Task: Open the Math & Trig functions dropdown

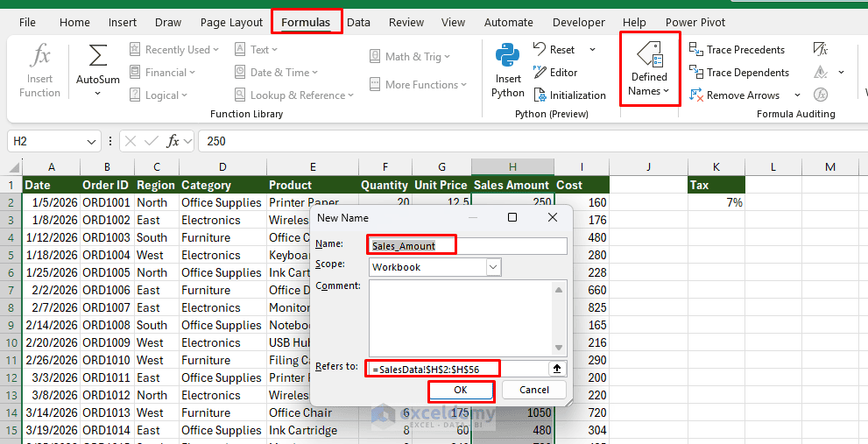Action: (410, 56)
